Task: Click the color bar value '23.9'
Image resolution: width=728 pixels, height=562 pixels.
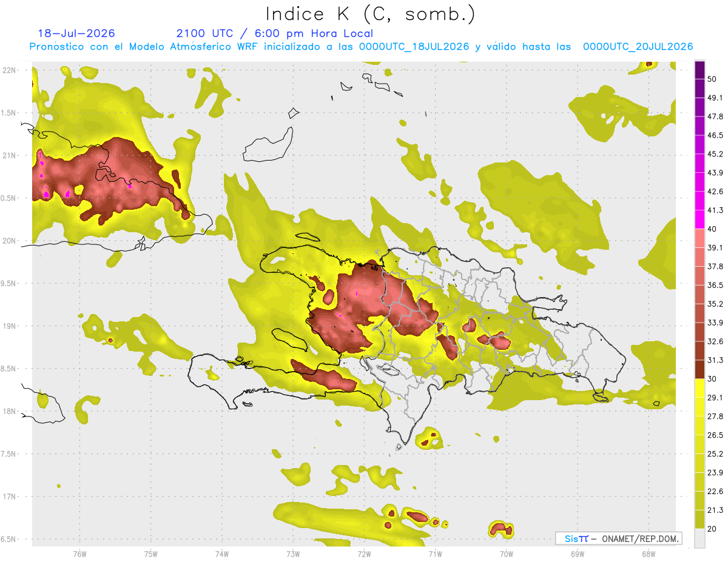Action: pos(716,473)
